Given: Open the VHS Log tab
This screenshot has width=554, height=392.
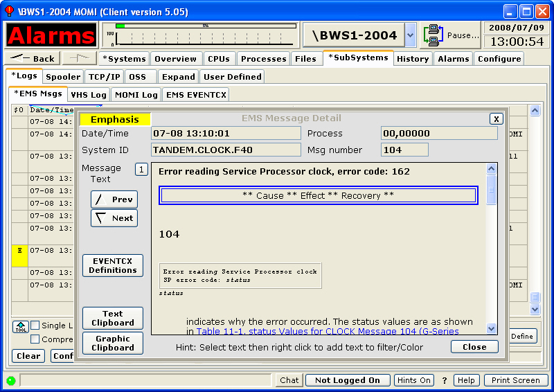Looking at the screenshot, I should point(89,94).
